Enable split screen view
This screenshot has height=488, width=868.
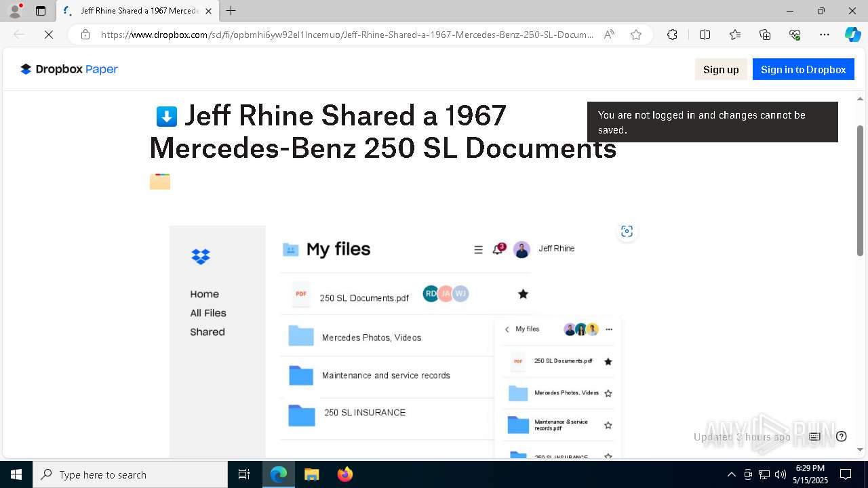coord(705,35)
